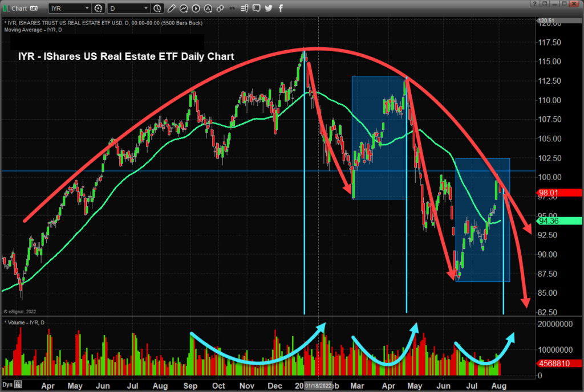Select the '* Volume - IYR, D' label

click(x=24, y=322)
